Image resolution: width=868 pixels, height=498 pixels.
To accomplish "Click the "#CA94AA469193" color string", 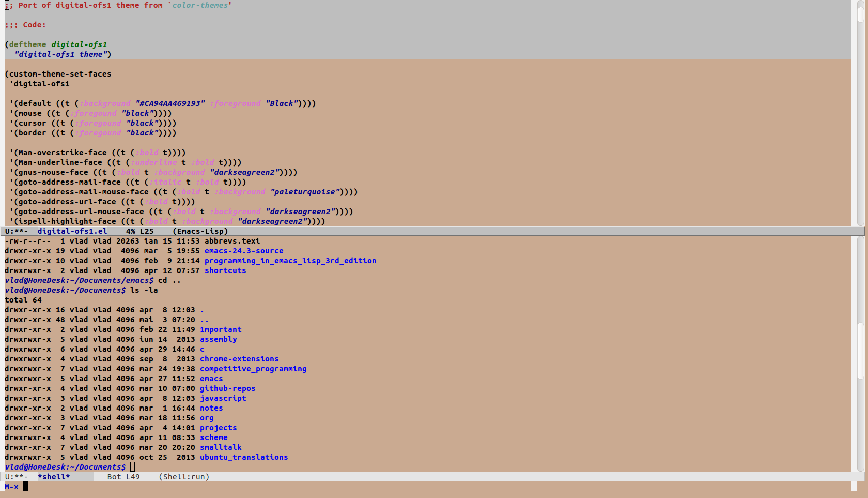I will click(x=170, y=103).
